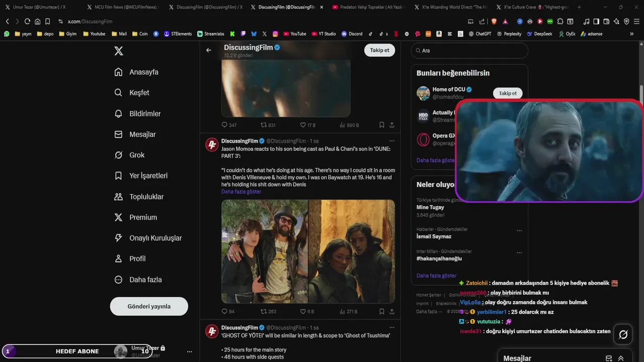Open Opera GX suggested account avatar

coord(423,139)
